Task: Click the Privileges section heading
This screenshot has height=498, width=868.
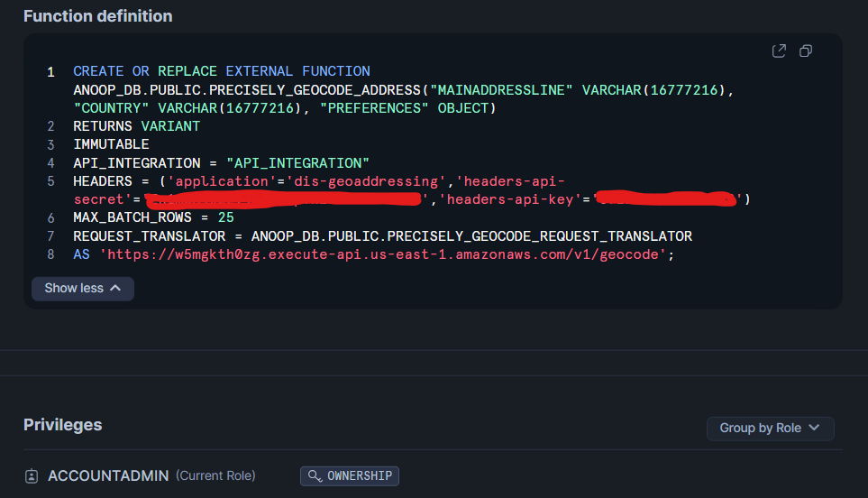Action: click(x=62, y=425)
